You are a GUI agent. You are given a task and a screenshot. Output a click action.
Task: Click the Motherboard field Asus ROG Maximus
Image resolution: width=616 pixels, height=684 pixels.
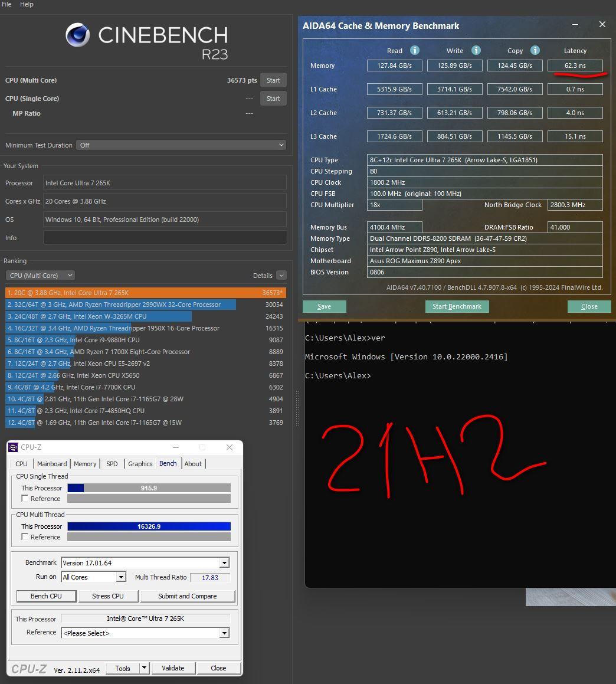(x=484, y=261)
